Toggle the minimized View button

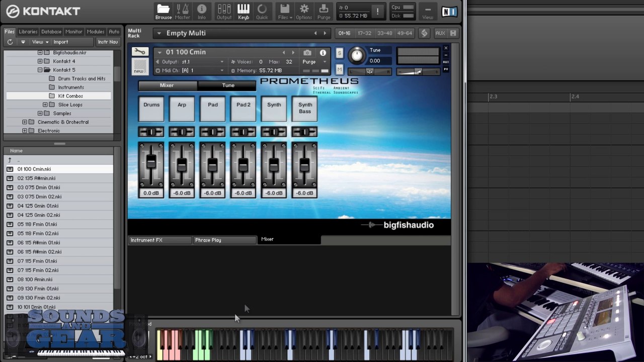coord(428,12)
